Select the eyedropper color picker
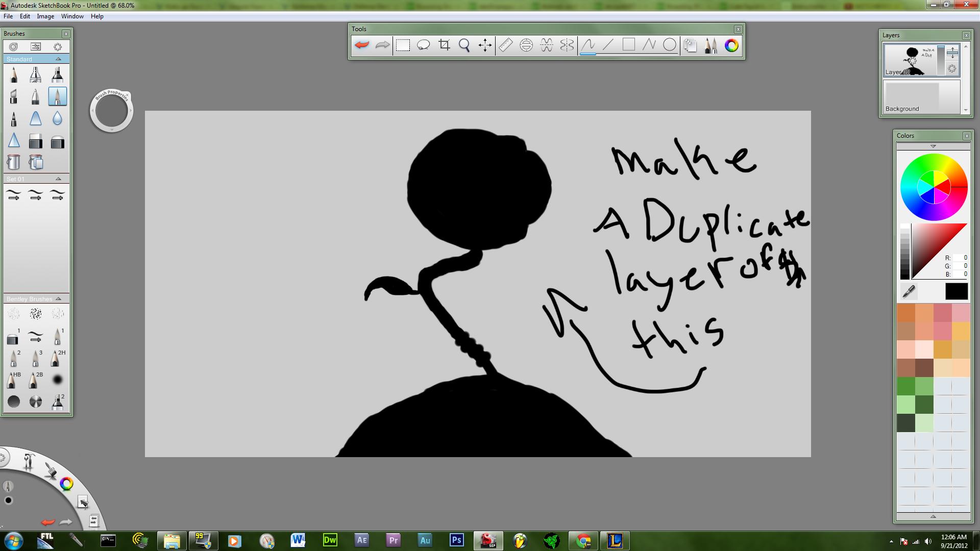980x551 pixels. coord(909,291)
